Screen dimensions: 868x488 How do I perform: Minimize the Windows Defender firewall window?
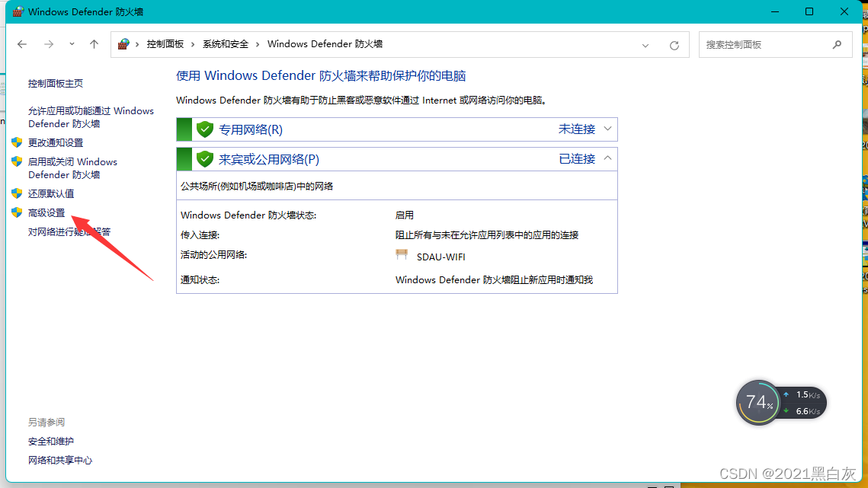(x=775, y=11)
